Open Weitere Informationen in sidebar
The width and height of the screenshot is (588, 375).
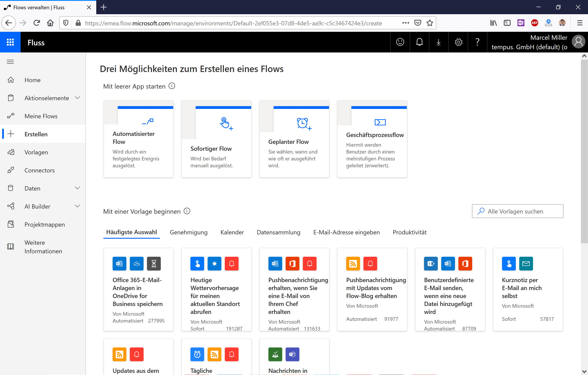[x=43, y=247]
